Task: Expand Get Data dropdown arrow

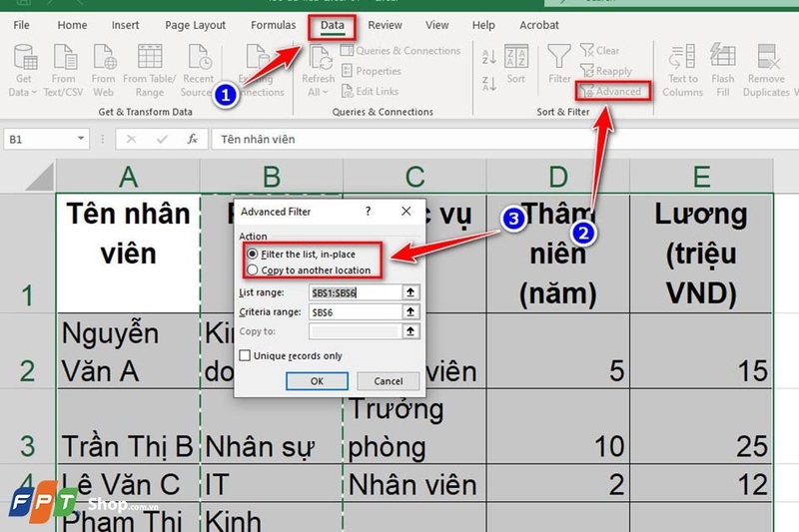Action: [34, 92]
